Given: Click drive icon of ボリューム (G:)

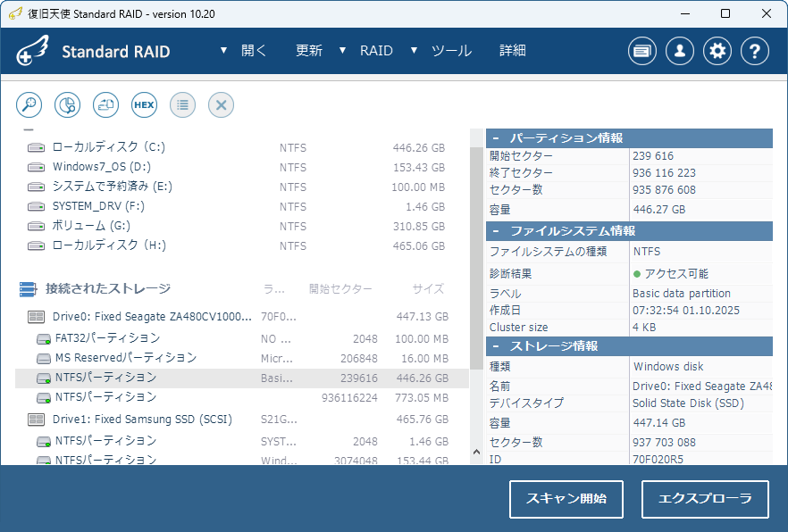Looking at the screenshot, I should click(x=36, y=226).
